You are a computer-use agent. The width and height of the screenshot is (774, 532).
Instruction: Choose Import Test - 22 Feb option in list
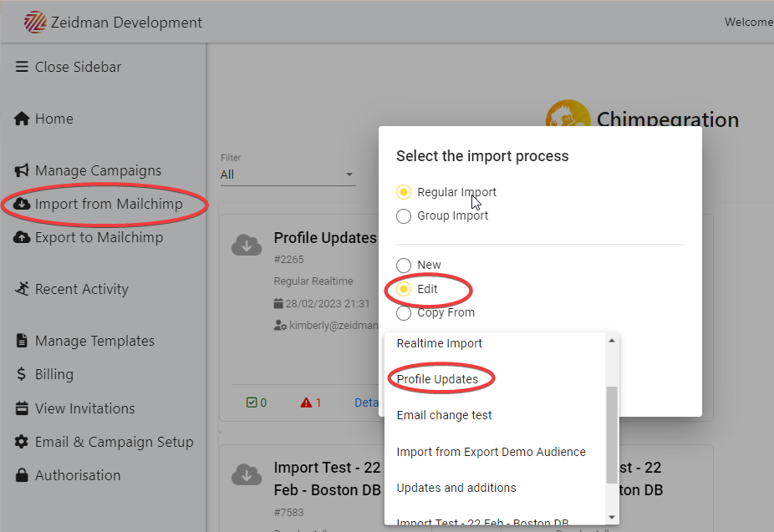tap(495, 519)
